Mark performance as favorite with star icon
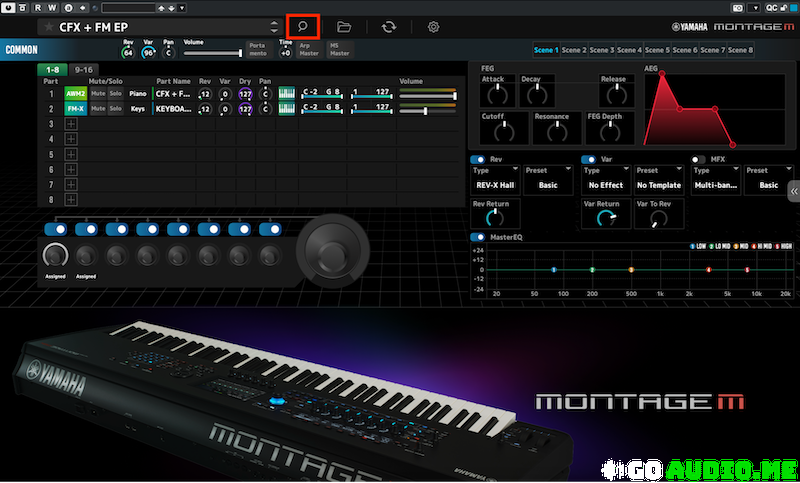Screen dimensions: 800x483 click(48, 27)
